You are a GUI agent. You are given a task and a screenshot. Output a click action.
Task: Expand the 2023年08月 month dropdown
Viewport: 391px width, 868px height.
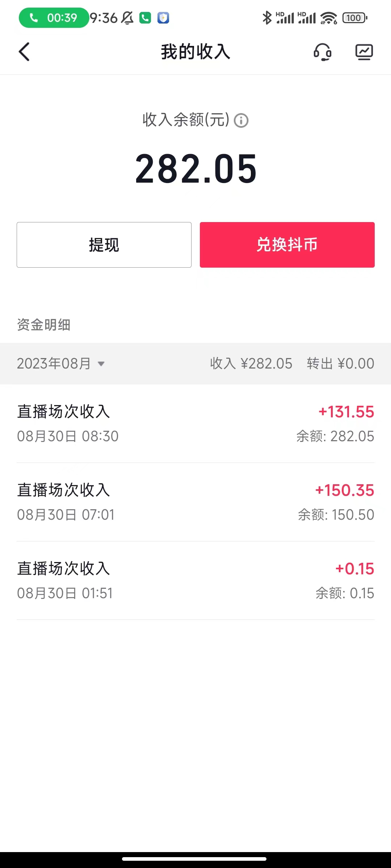54,363
